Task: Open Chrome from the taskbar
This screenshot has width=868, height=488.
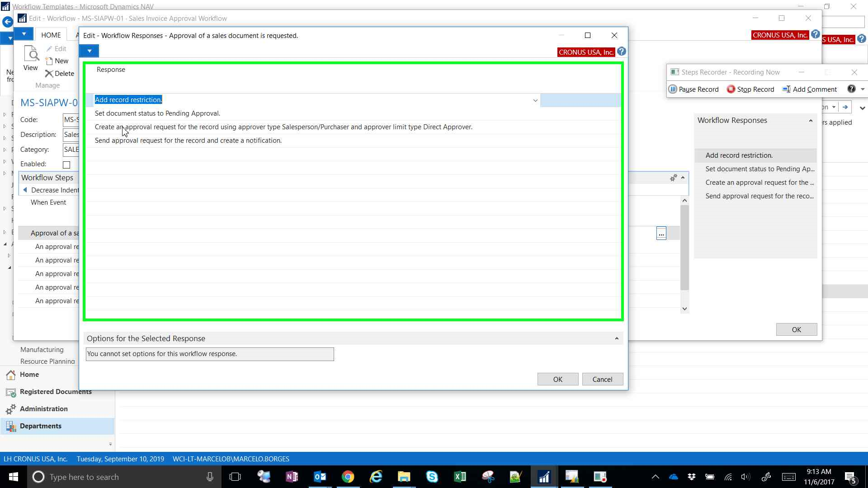Action: point(348,477)
